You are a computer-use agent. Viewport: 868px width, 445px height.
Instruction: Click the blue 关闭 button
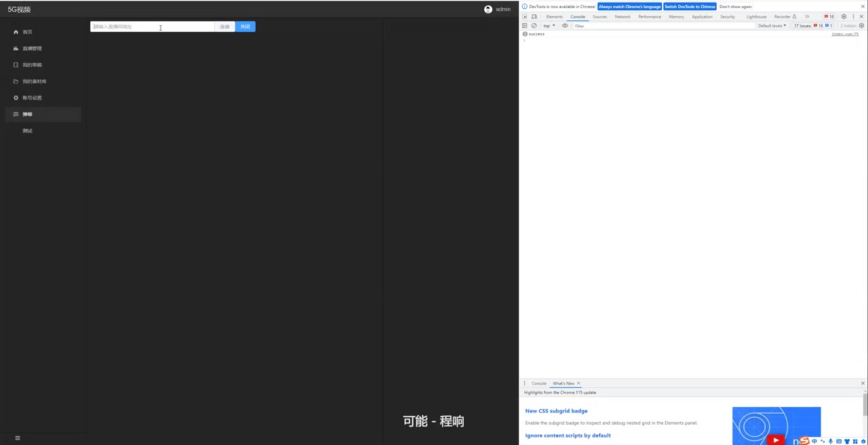(x=245, y=26)
